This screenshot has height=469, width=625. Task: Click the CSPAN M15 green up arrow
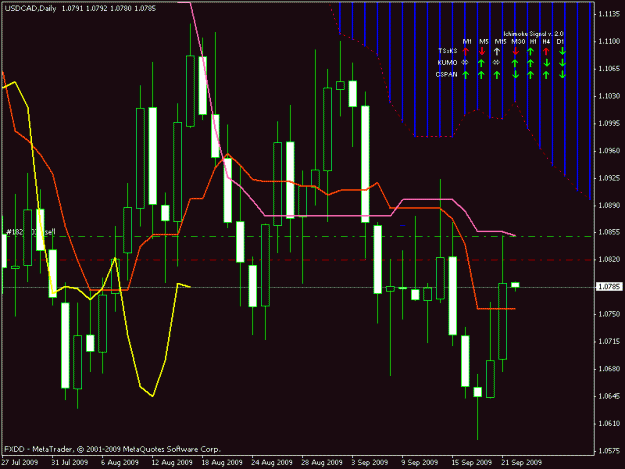pos(497,75)
